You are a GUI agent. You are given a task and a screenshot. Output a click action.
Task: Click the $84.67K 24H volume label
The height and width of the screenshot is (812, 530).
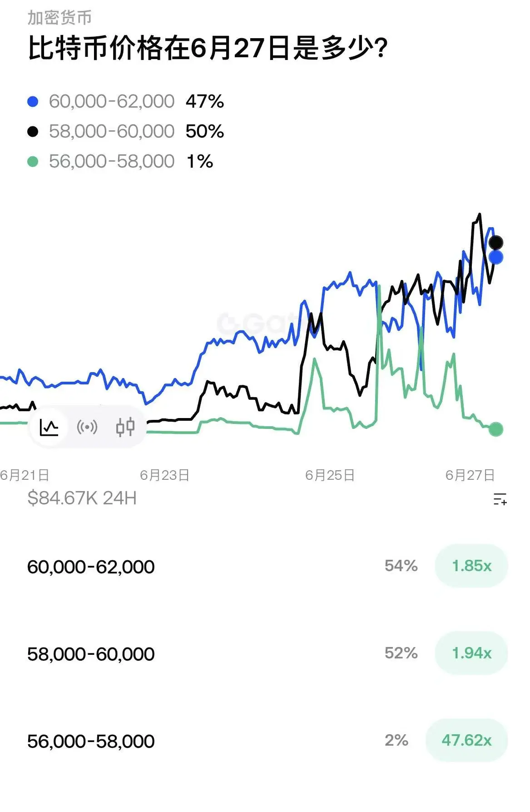click(82, 498)
